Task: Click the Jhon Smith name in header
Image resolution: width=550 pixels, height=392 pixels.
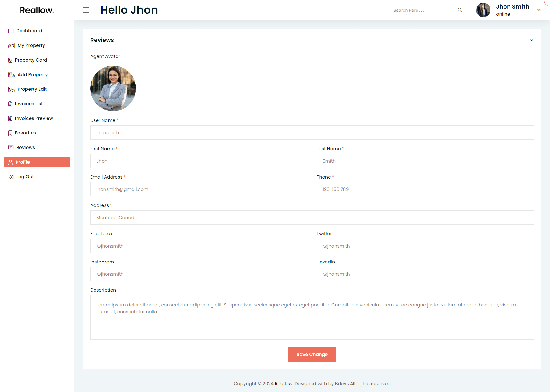Action: (x=513, y=7)
